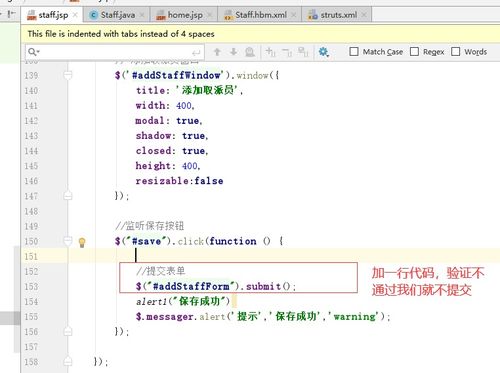Enable the Words checkbox

[456, 52]
